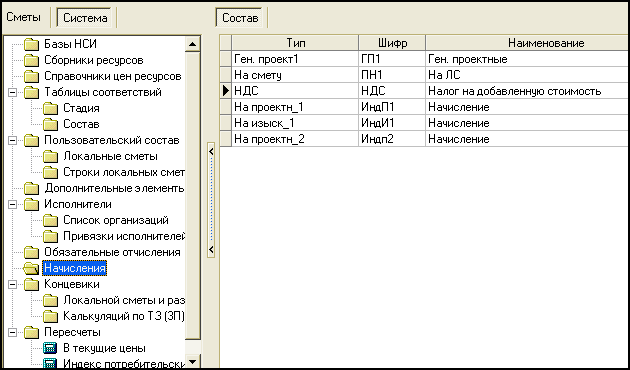
Task: Click the ПН1 code cell
Action: [x=392, y=75]
